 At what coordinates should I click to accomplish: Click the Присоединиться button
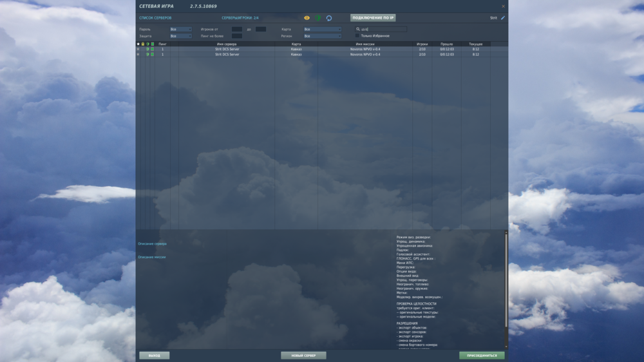point(482,356)
